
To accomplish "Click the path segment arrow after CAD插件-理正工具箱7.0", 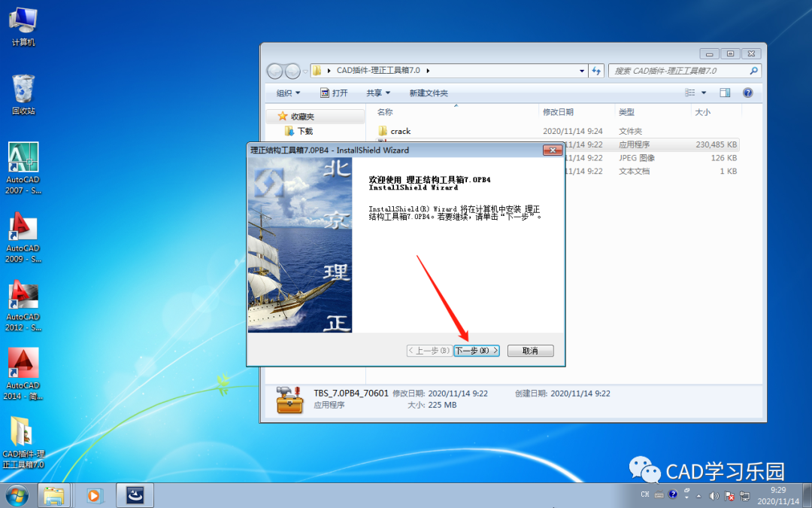I will [429, 71].
